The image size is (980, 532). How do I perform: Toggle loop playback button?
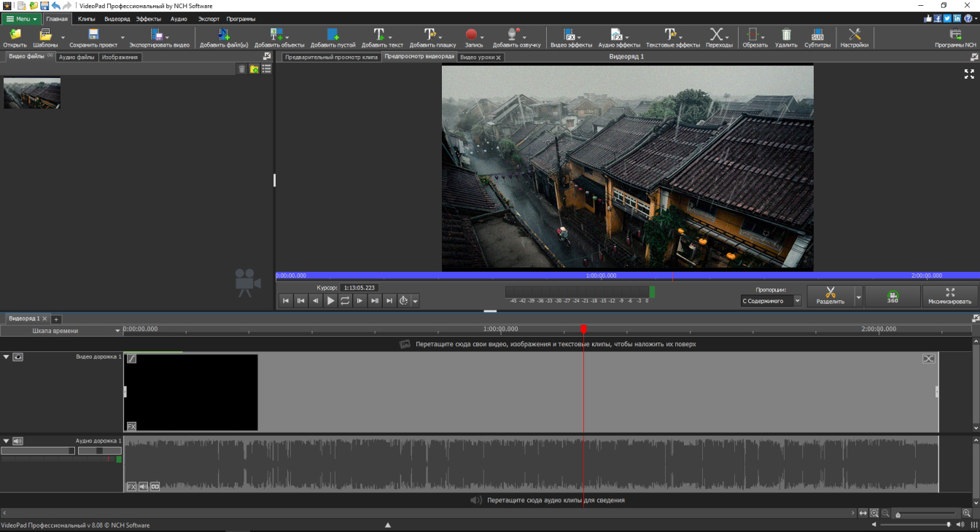tap(345, 300)
